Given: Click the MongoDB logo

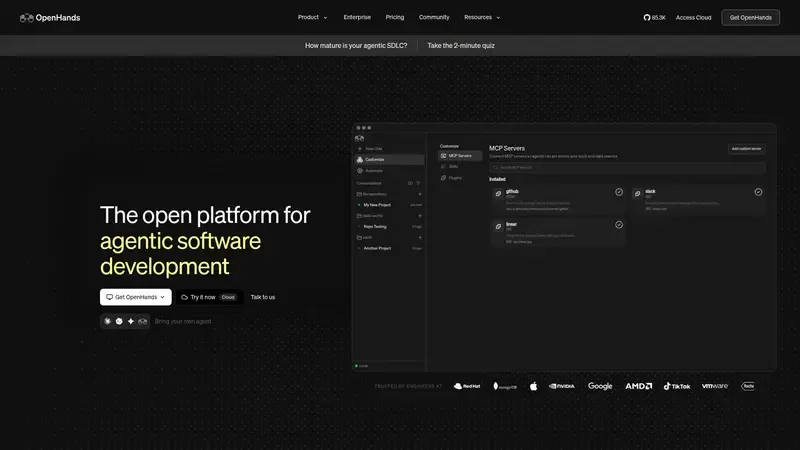Looking at the screenshot, I should (505, 386).
